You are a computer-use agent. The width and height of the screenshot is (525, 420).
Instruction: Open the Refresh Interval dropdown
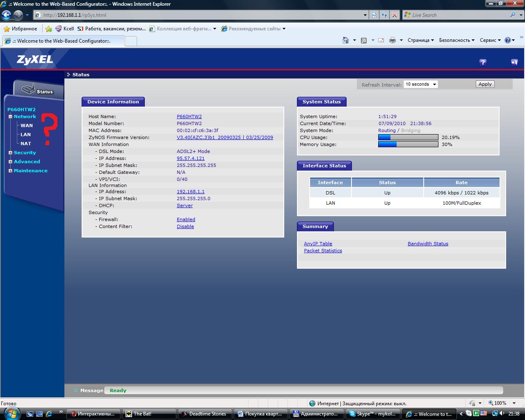click(421, 84)
